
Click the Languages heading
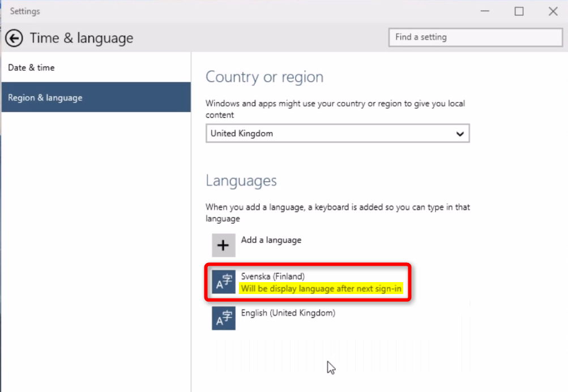pyautogui.click(x=241, y=181)
